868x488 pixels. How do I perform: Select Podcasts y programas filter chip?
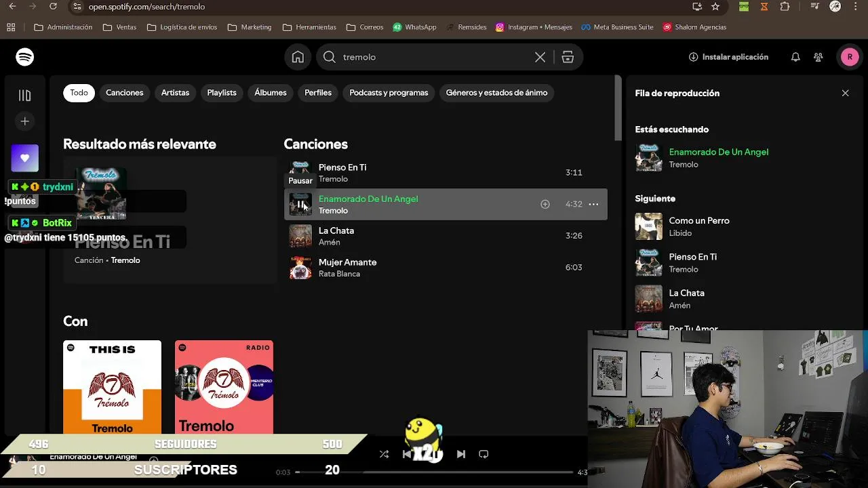(x=389, y=93)
